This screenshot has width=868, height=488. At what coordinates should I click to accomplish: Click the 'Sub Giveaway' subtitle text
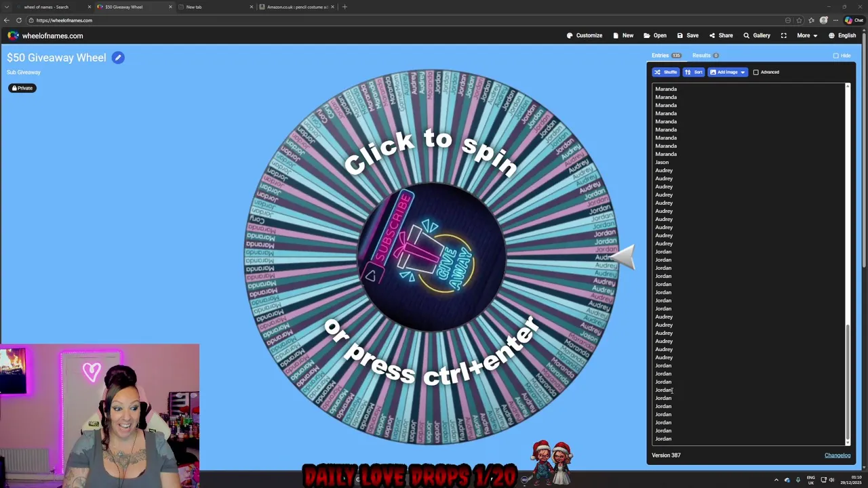24,72
